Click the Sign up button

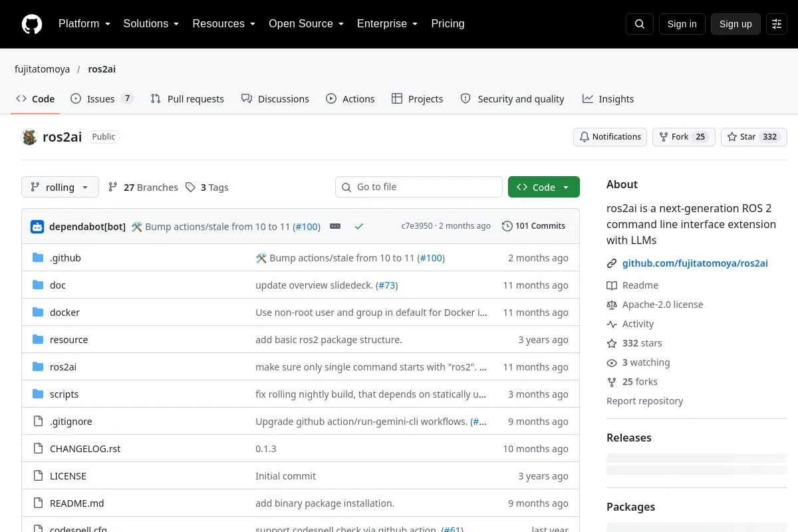735,24
